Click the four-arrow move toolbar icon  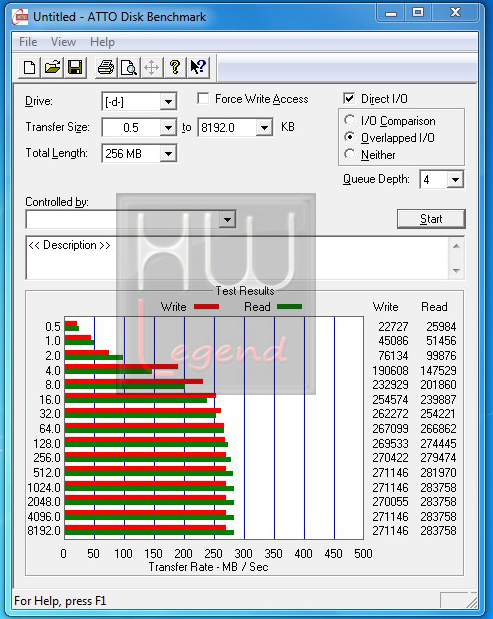point(152,68)
